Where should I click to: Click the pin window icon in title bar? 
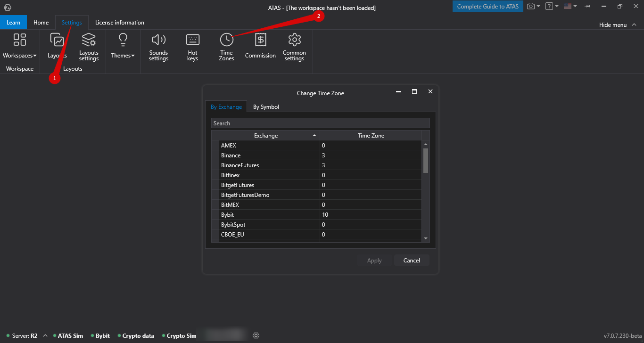pyautogui.click(x=587, y=6)
